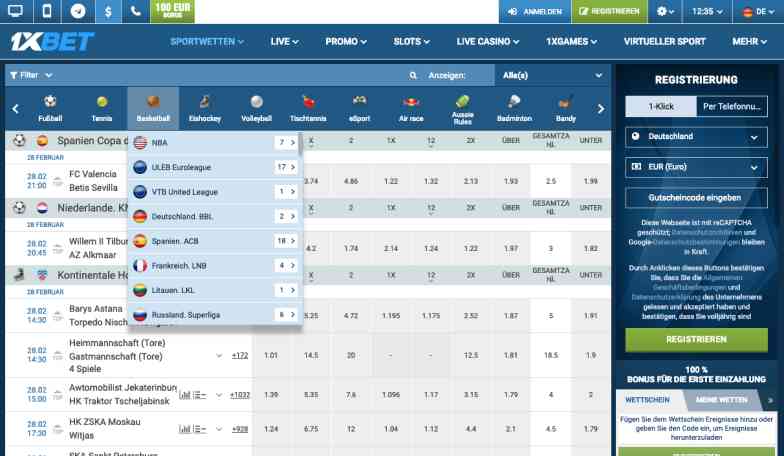Image resolution: width=784 pixels, height=456 pixels.
Task: Choose VTB United League entry
Action: [215, 192]
